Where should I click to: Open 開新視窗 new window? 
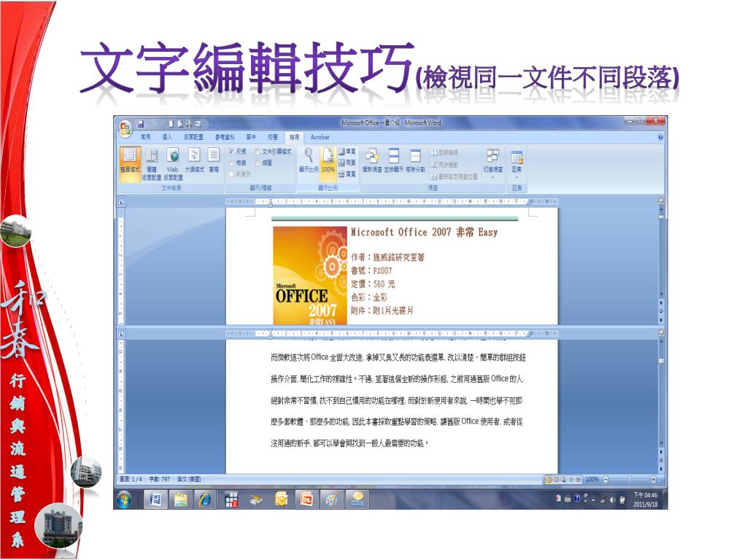click(x=372, y=160)
